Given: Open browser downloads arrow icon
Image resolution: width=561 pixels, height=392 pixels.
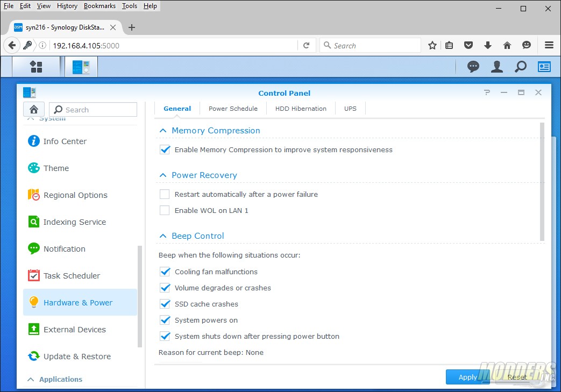Looking at the screenshot, I should coord(488,45).
